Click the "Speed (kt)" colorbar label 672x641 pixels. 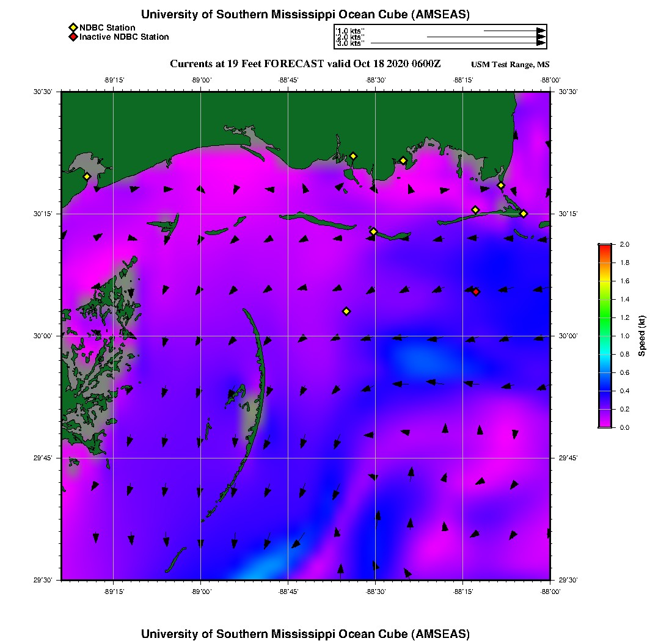coord(642,336)
